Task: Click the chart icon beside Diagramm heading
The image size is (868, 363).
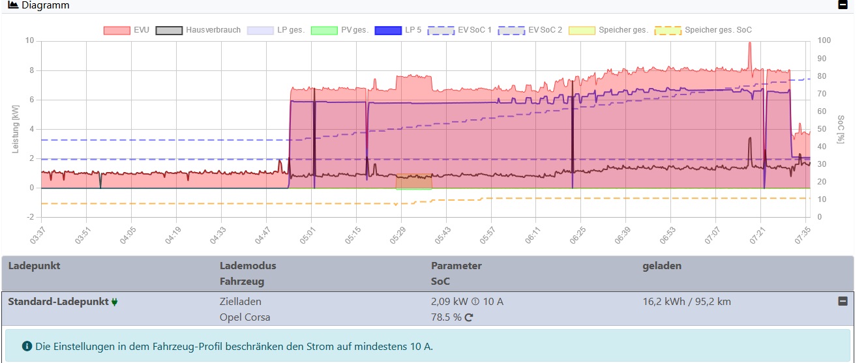Action: [13, 5]
